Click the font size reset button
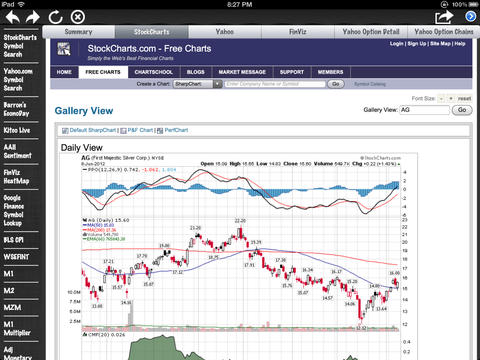480x360 pixels. coord(464,99)
